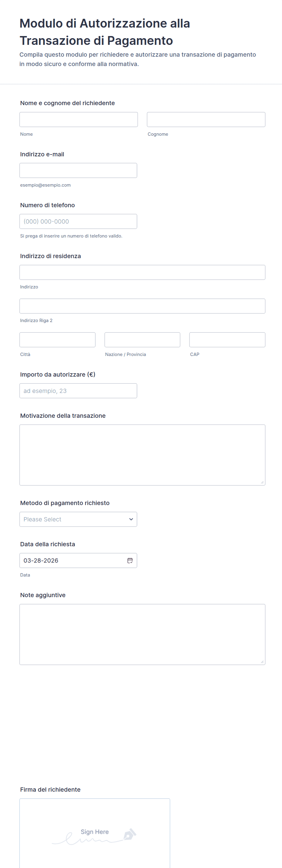282x868 pixels.
Task: Click the CAP postal code field
Action: coord(227,340)
